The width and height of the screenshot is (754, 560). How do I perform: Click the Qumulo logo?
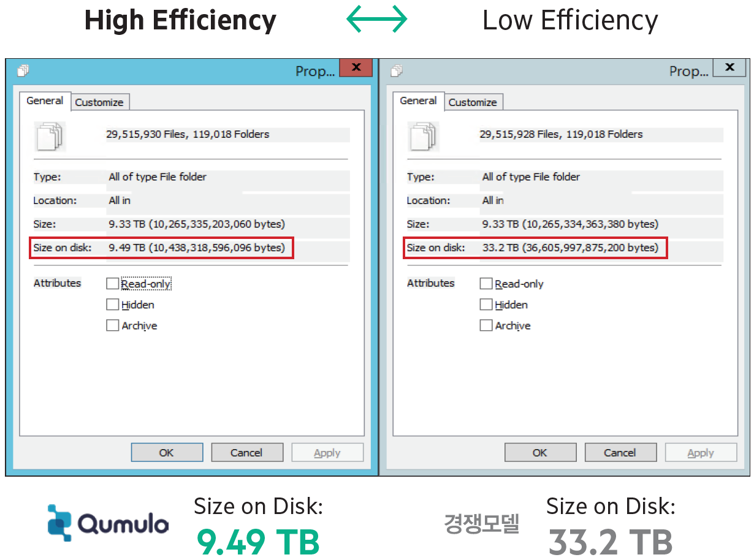[x=108, y=523]
